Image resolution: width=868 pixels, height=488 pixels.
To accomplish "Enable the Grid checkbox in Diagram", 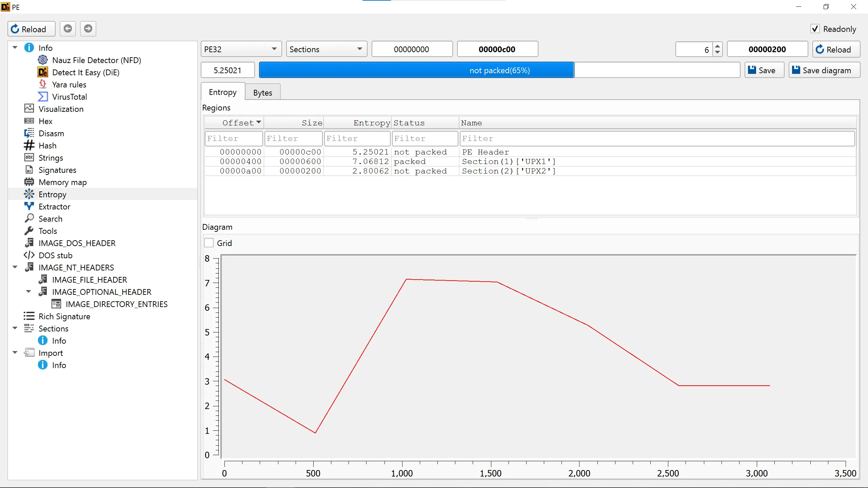I will click(x=209, y=243).
